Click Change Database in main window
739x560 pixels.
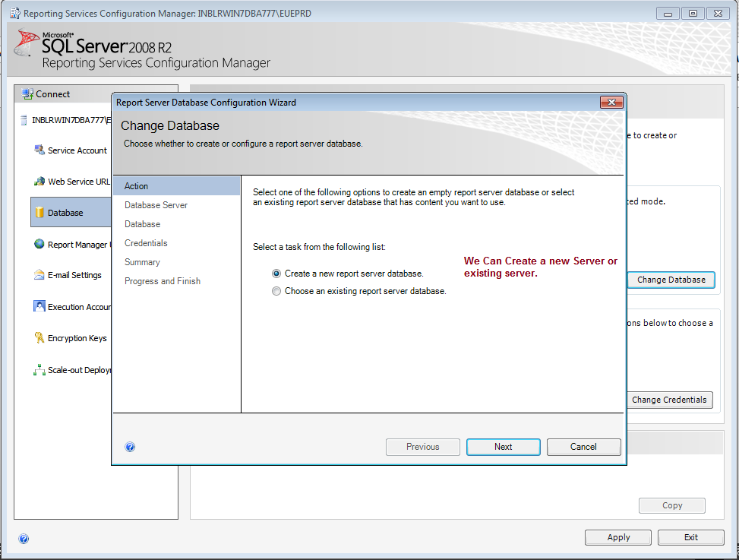671,280
